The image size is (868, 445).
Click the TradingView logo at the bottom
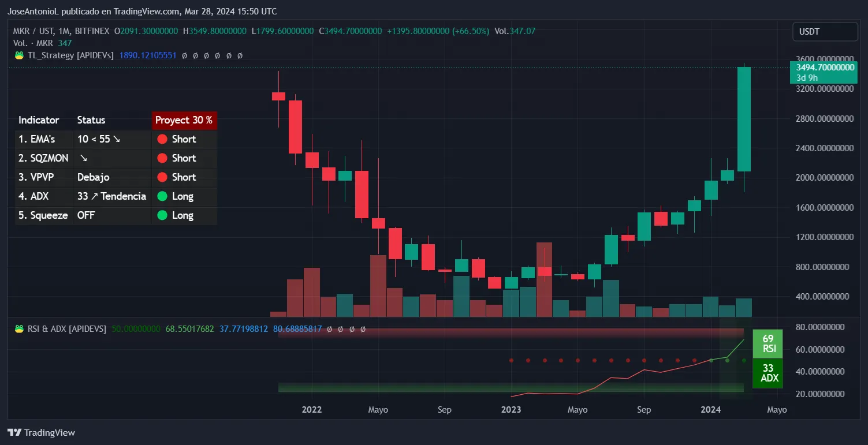pos(41,432)
